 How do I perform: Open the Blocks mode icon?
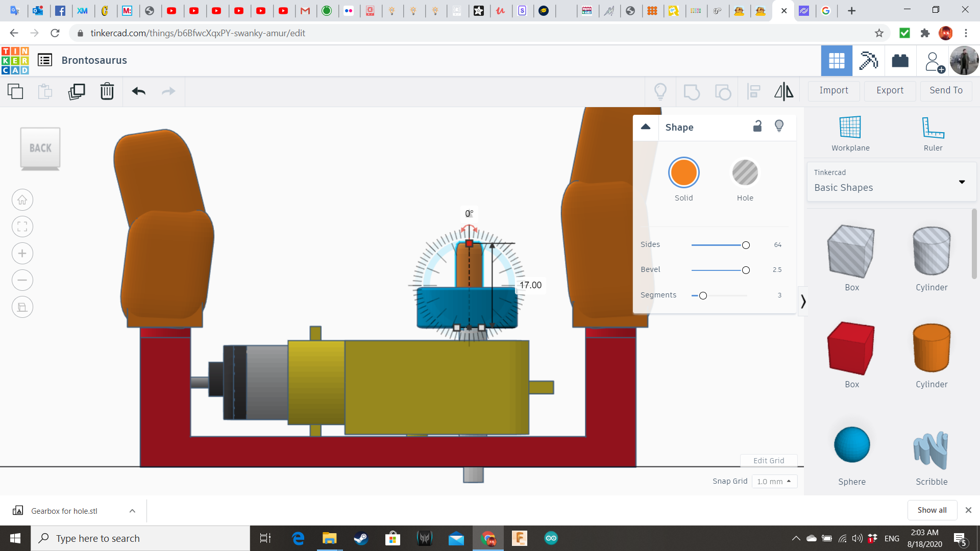pos(900,61)
